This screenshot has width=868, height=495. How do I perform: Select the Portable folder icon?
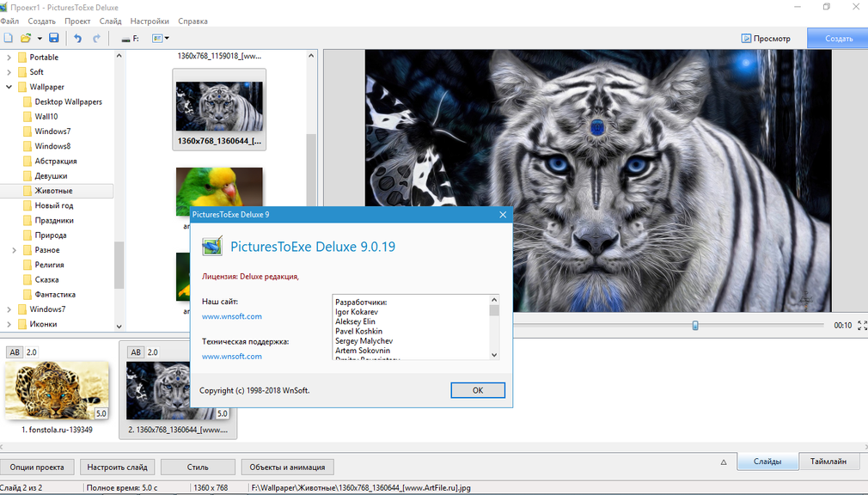22,57
